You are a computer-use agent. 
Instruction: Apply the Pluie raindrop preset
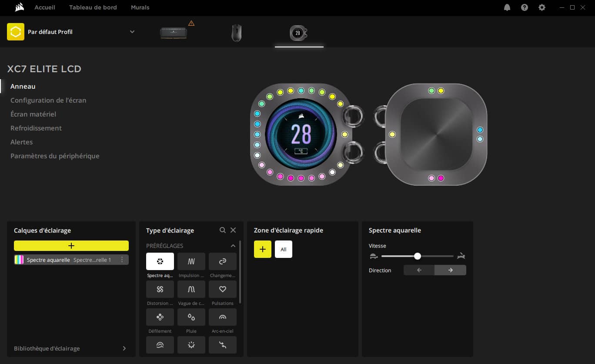(191, 317)
